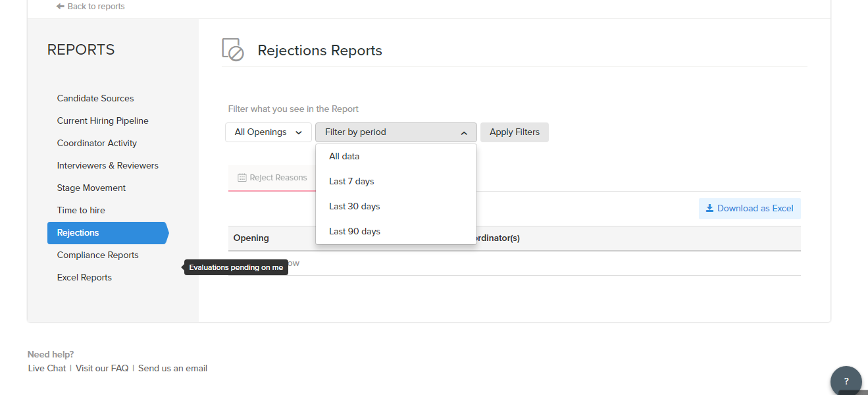868x395 pixels.
Task: Expand the All Openings dropdown
Action: pos(268,132)
